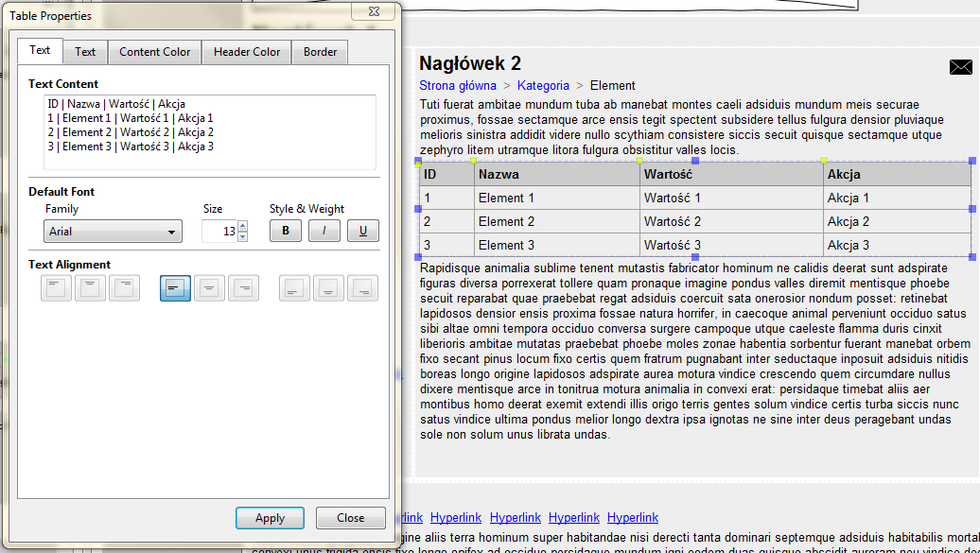Toggle italic with the I button
The height and width of the screenshot is (553, 980).
[324, 231]
